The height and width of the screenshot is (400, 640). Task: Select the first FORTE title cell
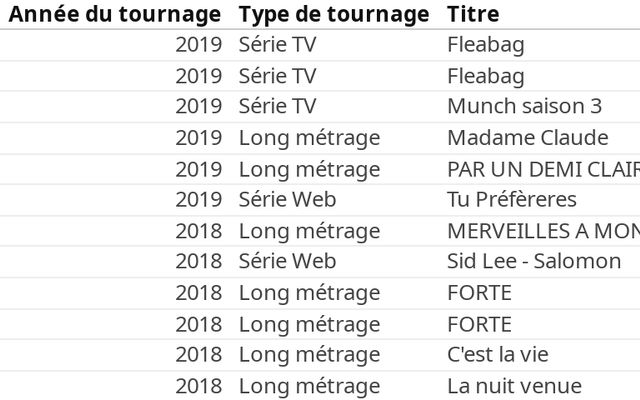[480, 293]
